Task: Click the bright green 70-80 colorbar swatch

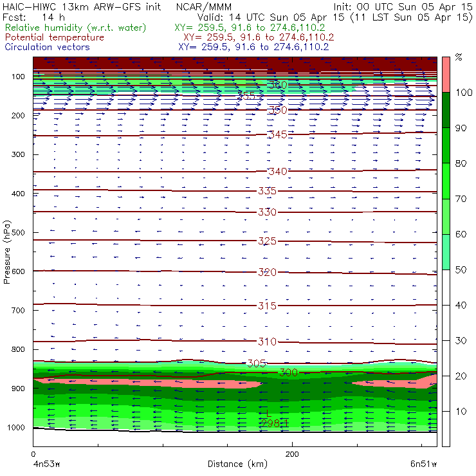Action: [446, 181]
